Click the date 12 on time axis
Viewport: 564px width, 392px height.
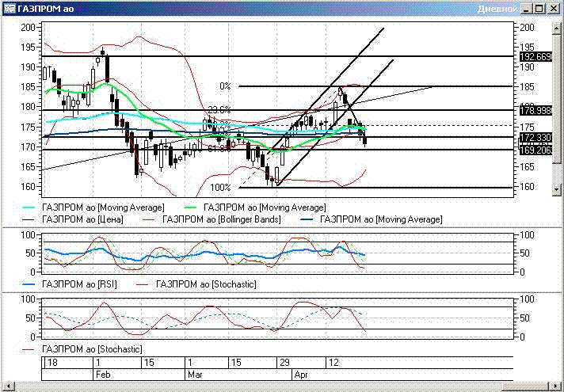(x=333, y=362)
